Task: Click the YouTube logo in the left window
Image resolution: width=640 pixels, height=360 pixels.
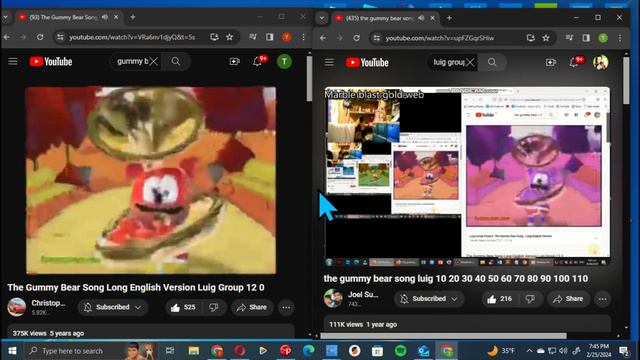Action: coord(51,62)
